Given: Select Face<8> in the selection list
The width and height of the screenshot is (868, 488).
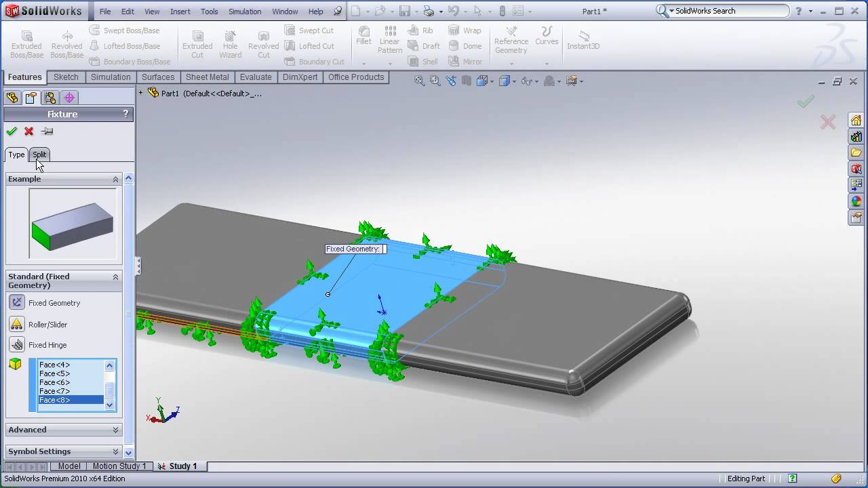Looking at the screenshot, I should point(71,400).
